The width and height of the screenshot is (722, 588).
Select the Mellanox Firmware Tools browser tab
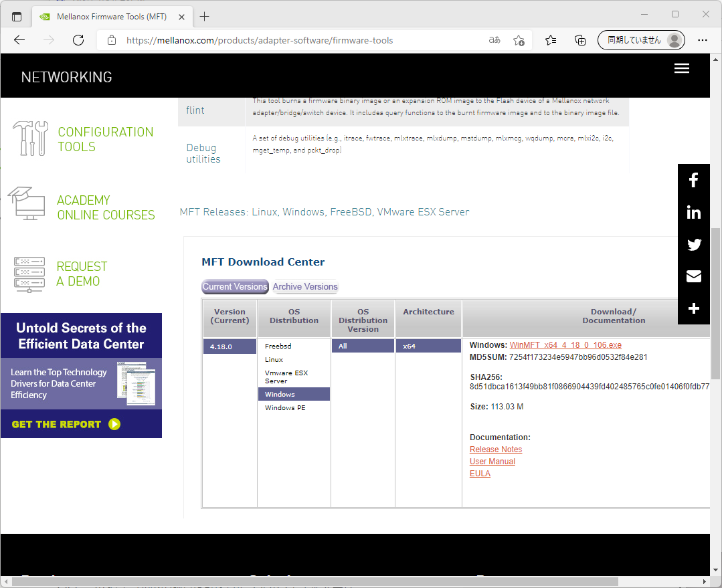pos(111,17)
